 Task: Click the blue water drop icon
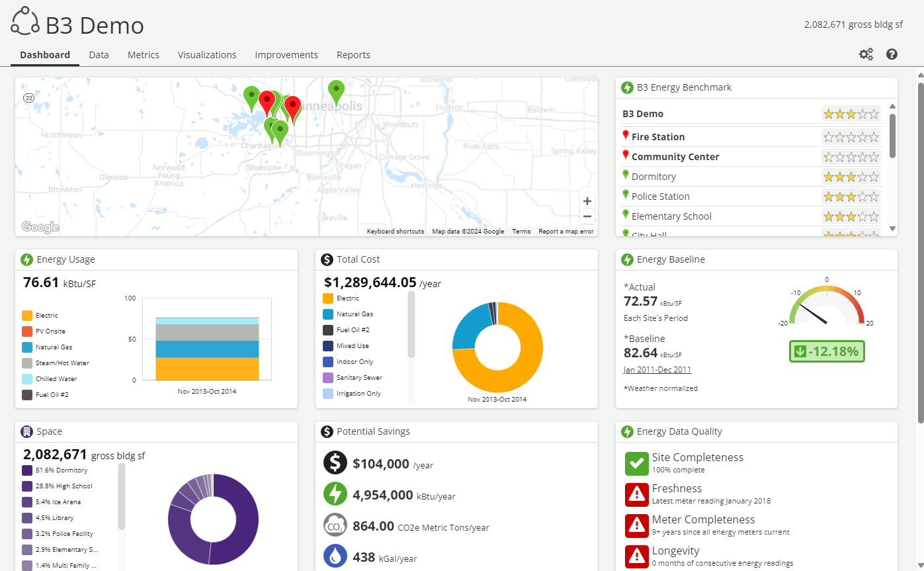coord(335,556)
